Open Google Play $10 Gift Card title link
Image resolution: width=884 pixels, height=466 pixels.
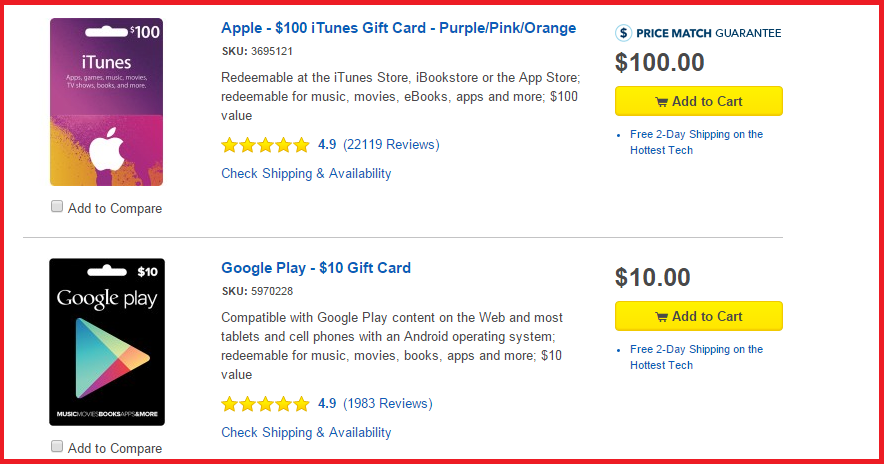pyautogui.click(x=316, y=268)
